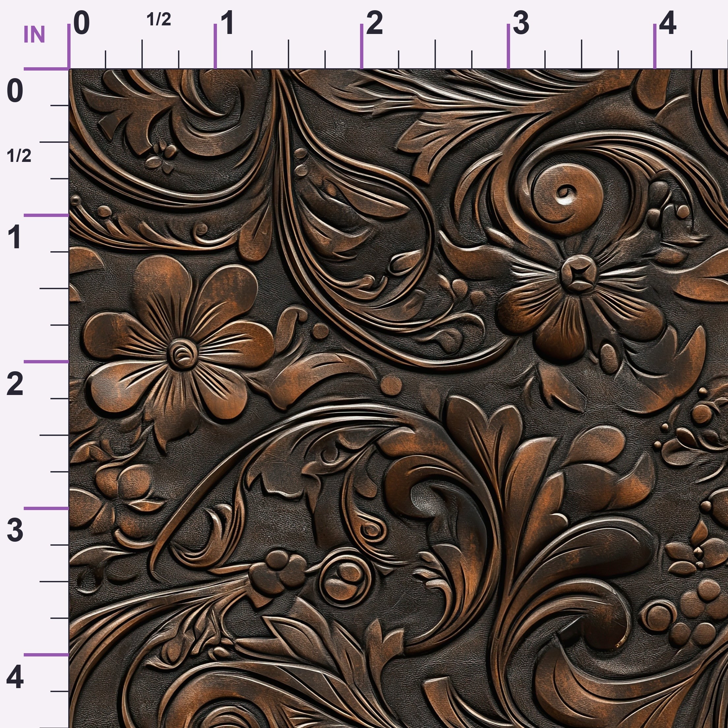Click the "2" mark on the vertical ruler
728x728 pixels.
click(15, 383)
